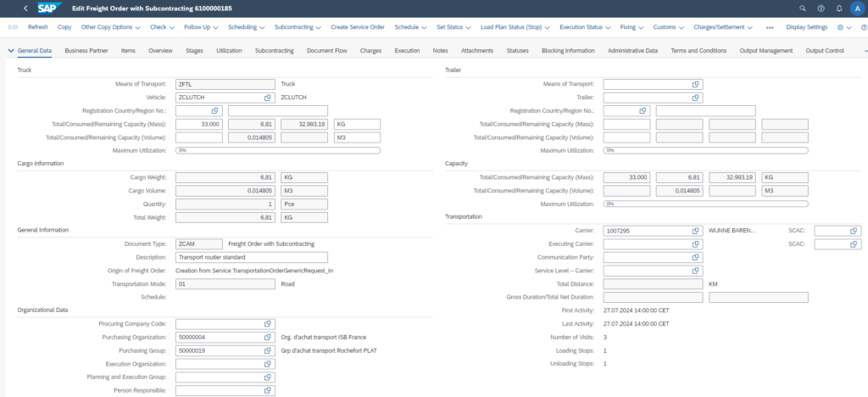Viewport: 868px width, 397px height.
Task: Open value help for Person Responsible
Action: 268,390
